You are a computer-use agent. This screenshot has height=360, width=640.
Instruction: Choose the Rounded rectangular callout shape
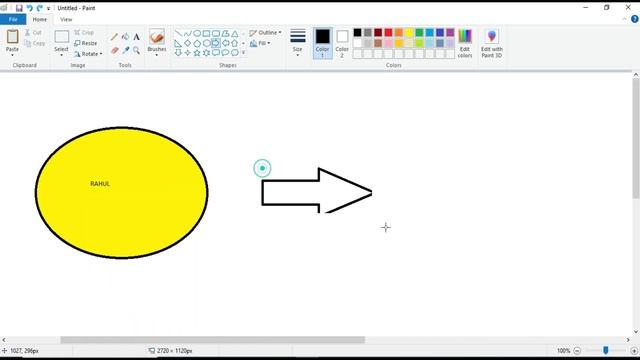click(216, 53)
